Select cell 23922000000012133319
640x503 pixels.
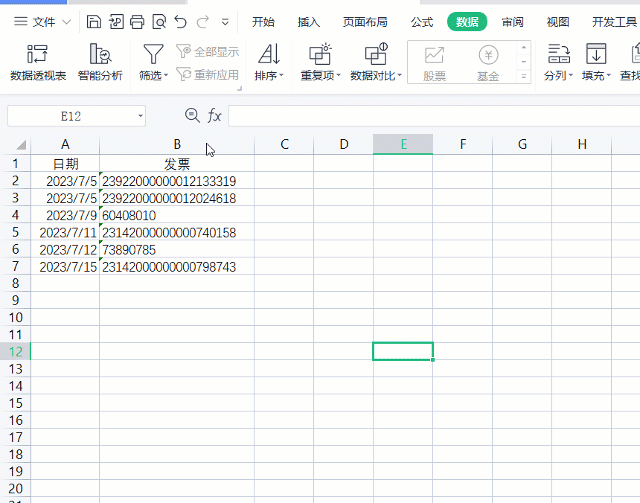click(177, 181)
